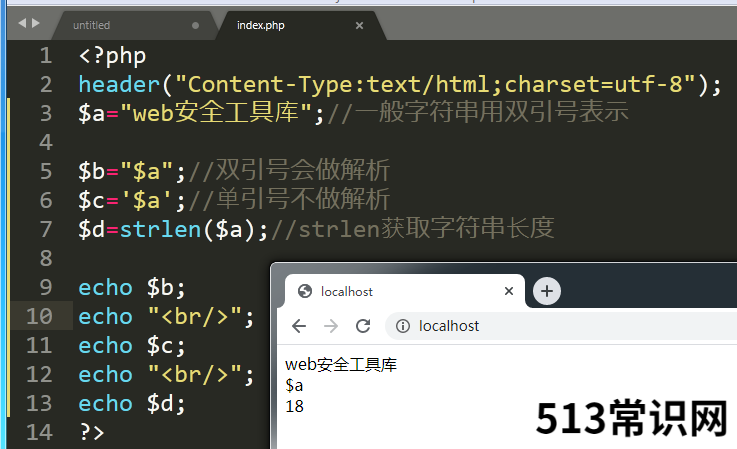The width and height of the screenshot is (737, 449).
Task: Close the index.php tab
Action: 360,25
